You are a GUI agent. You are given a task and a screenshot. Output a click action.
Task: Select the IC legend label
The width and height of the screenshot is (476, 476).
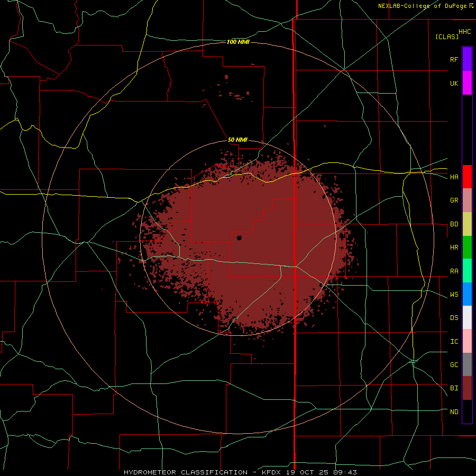(x=454, y=342)
